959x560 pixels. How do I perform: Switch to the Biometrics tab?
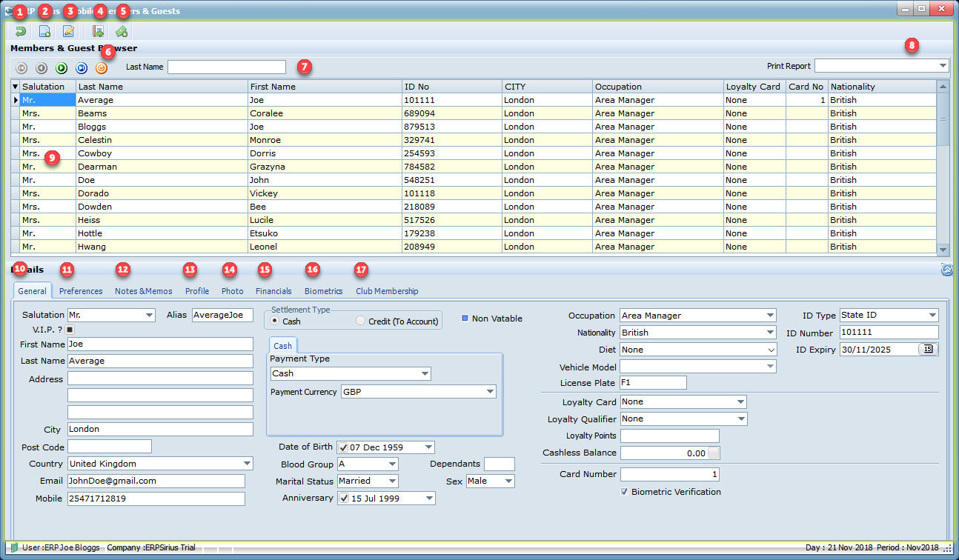pyautogui.click(x=324, y=291)
